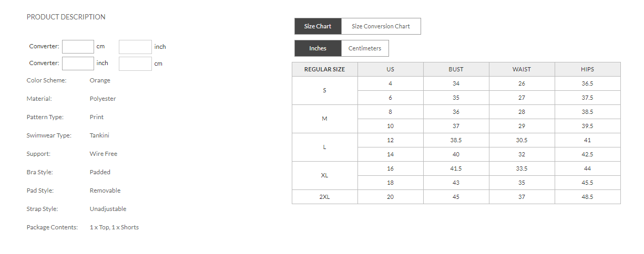The image size is (644, 254).
Task: Select the Inches unit toggle
Action: click(x=318, y=48)
